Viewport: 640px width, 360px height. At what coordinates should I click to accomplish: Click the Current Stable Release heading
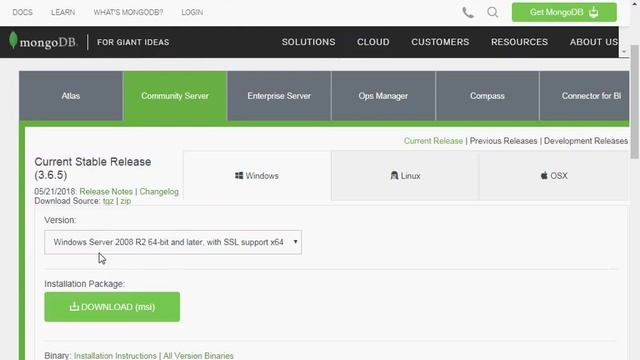click(x=93, y=168)
